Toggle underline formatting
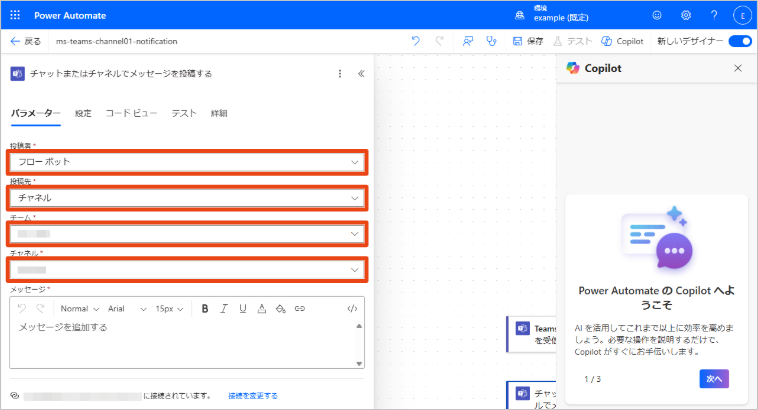Image resolution: width=758 pixels, height=410 pixels. coord(243,308)
